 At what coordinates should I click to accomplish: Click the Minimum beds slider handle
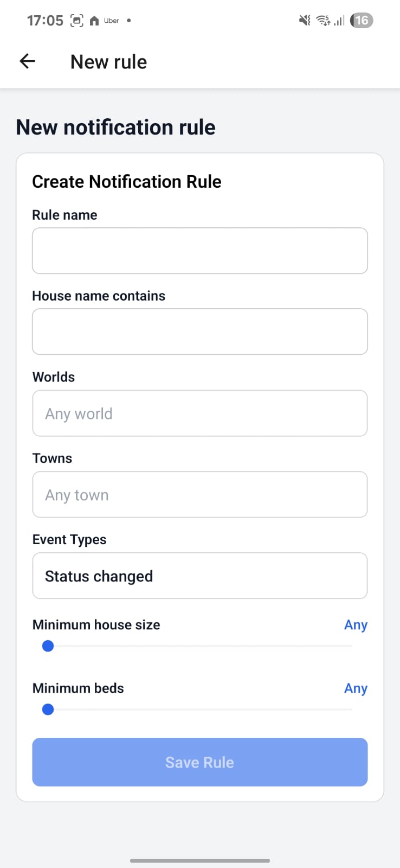pyautogui.click(x=48, y=710)
